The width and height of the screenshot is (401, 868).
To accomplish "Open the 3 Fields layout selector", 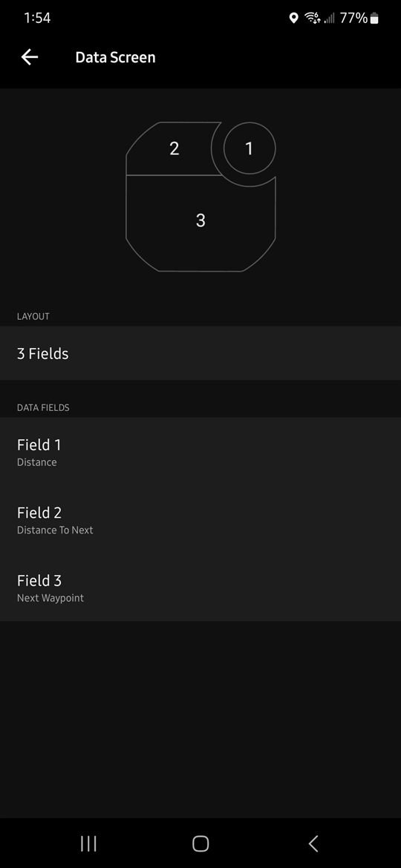I will pos(200,353).
